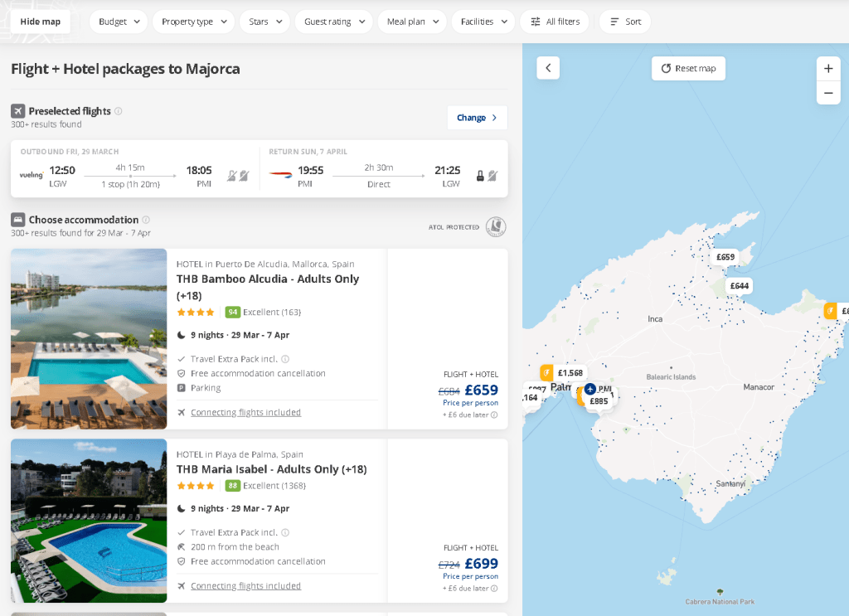The image size is (849, 616).
Task: Click Travel Extra Pack info icon for Bamboo Alcudia
Action: pyautogui.click(x=285, y=359)
